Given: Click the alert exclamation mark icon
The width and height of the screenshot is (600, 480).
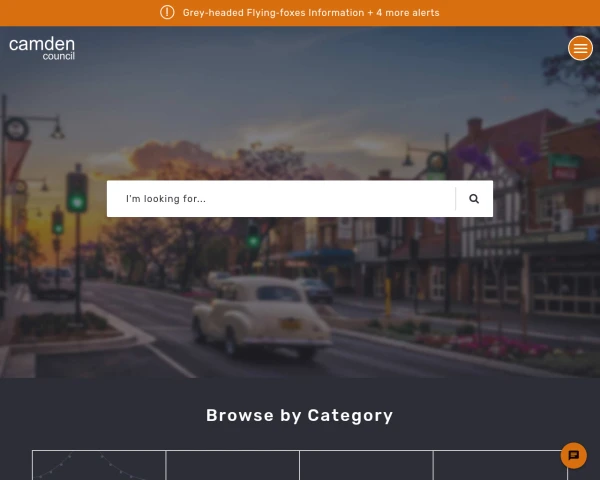Looking at the screenshot, I should point(167,12).
